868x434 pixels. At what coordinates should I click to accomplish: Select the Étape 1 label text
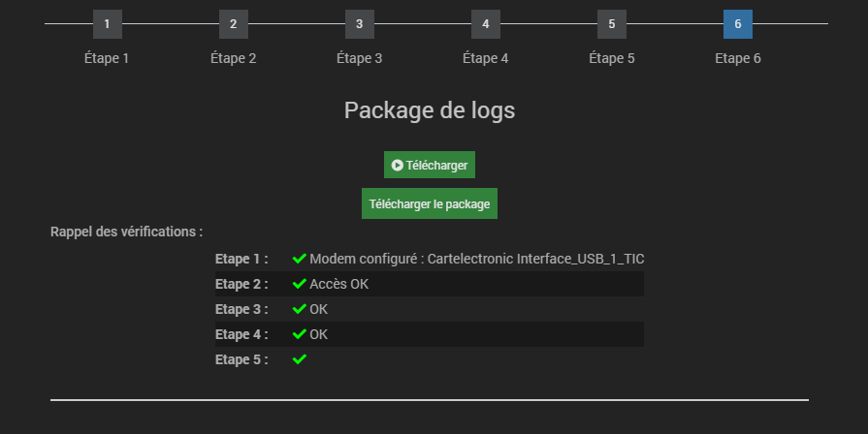(107, 58)
